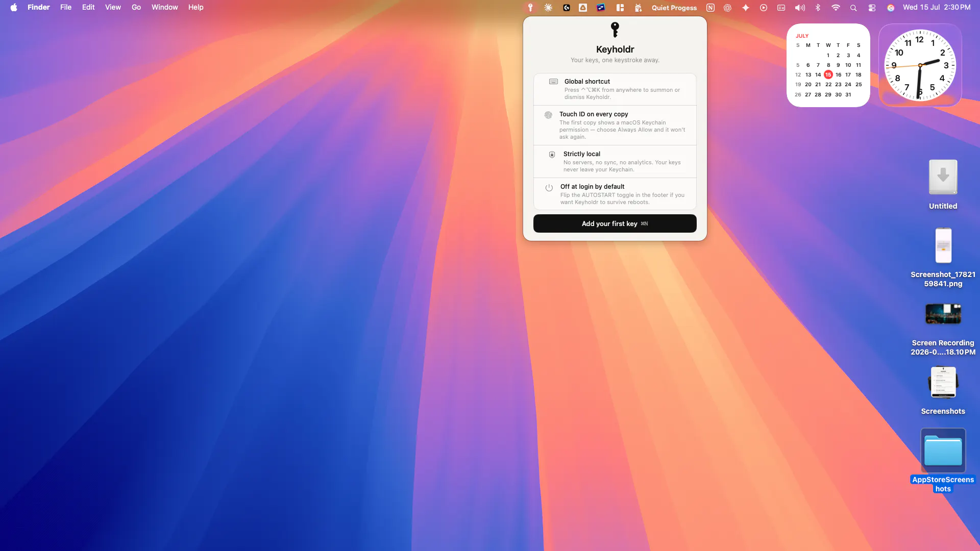Click the Siri icon in menu bar
This screenshot has width=980, height=551.
890,8
